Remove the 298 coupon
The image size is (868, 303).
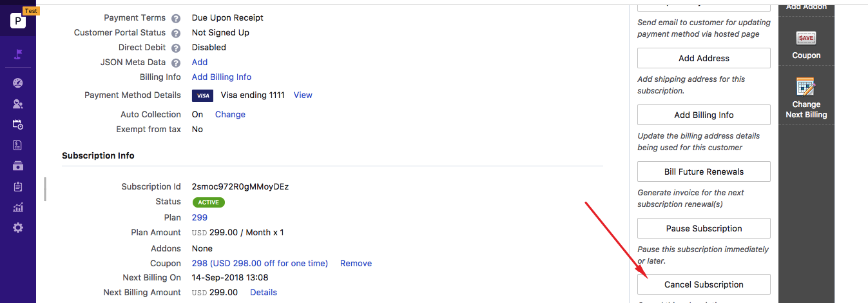356,263
